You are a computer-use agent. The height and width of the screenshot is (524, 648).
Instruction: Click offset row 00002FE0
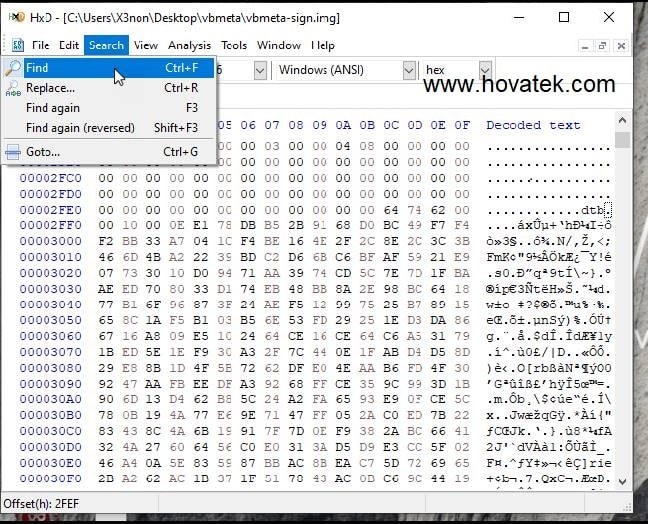click(50, 210)
